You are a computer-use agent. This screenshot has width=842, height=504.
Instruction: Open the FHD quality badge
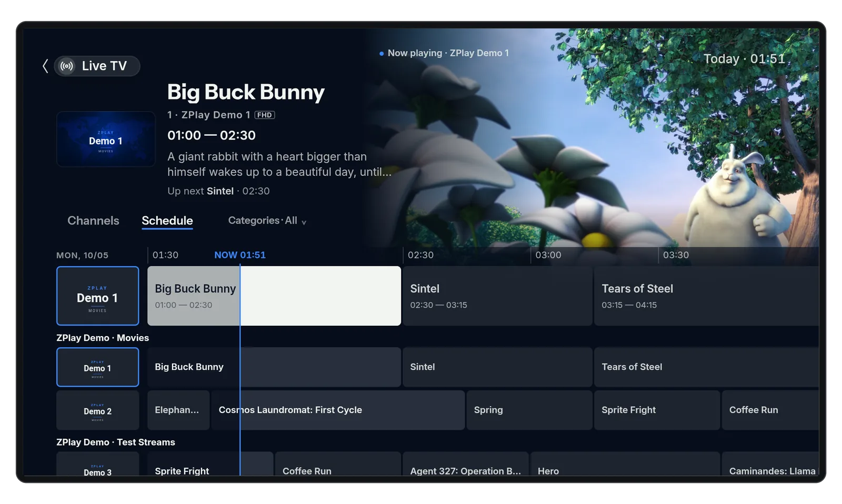pos(265,115)
